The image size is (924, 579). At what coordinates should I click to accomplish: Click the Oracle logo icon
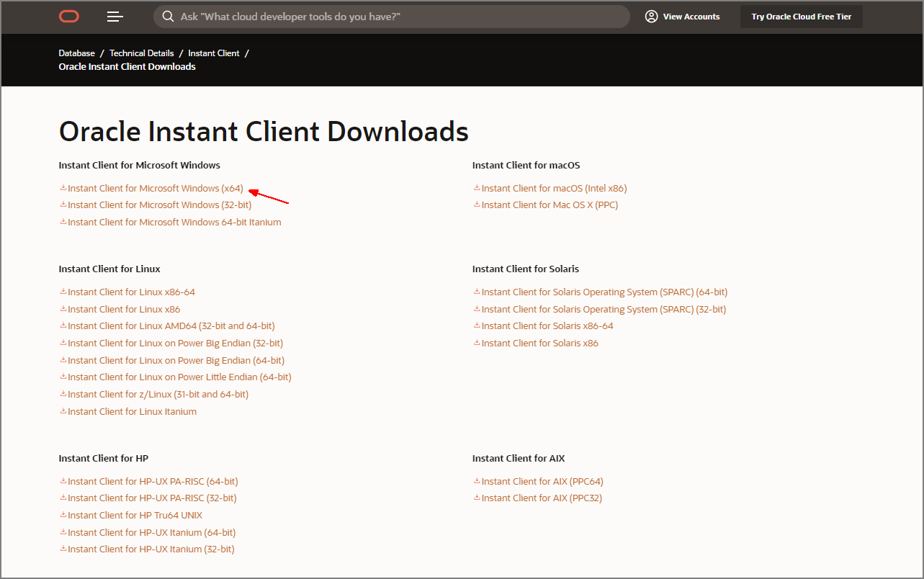[69, 17]
